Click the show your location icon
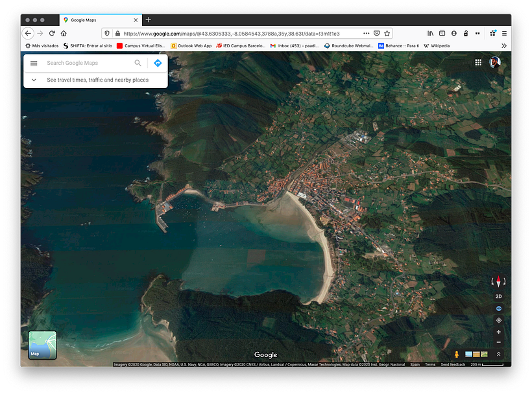The height and width of the screenshot is (394, 532). 498,320
